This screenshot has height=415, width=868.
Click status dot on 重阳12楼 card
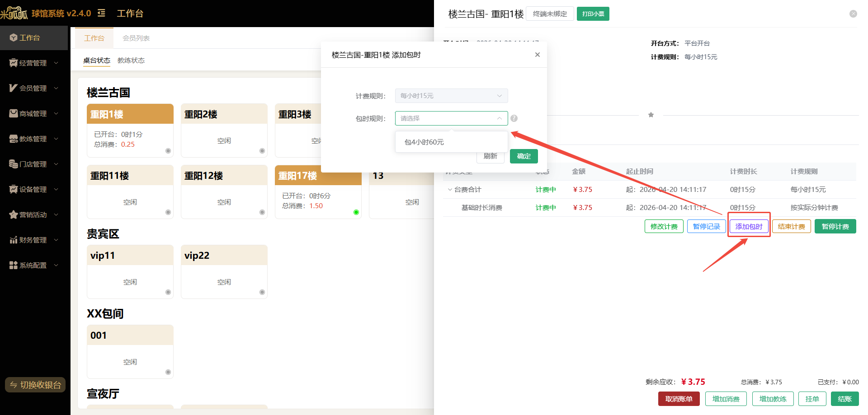(262, 212)
